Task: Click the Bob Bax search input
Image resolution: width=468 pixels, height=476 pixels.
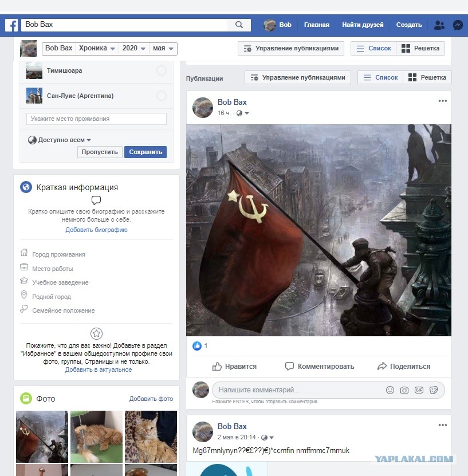Action: point(124,25)
